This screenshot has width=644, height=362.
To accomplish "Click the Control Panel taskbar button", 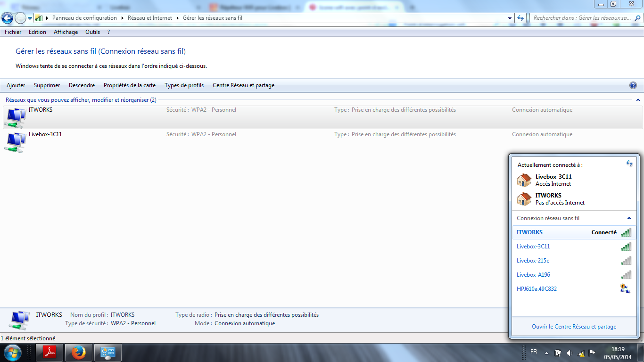I will 108,353.
